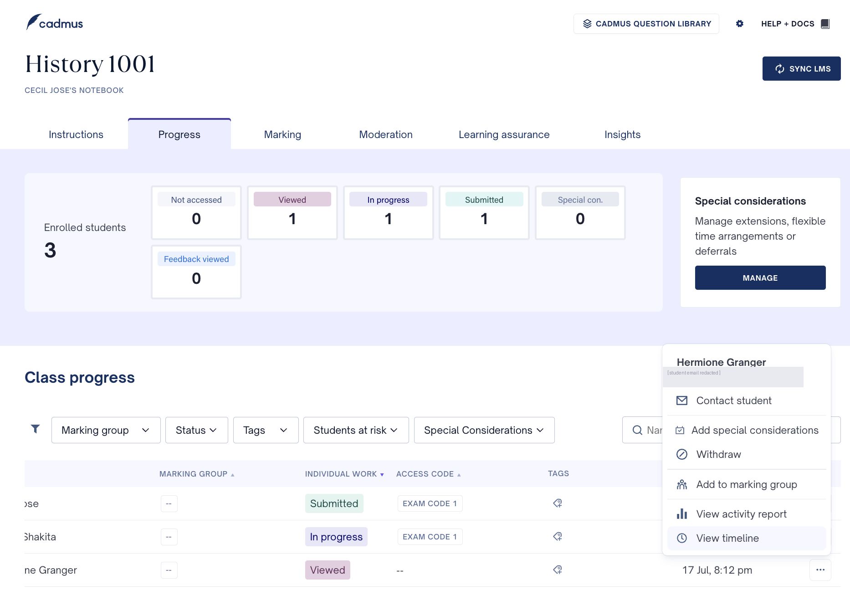Click the tag icon in the Viewed row
Image resolution: width=850 pixels, height=616 pixels.
tap(558, 570)
